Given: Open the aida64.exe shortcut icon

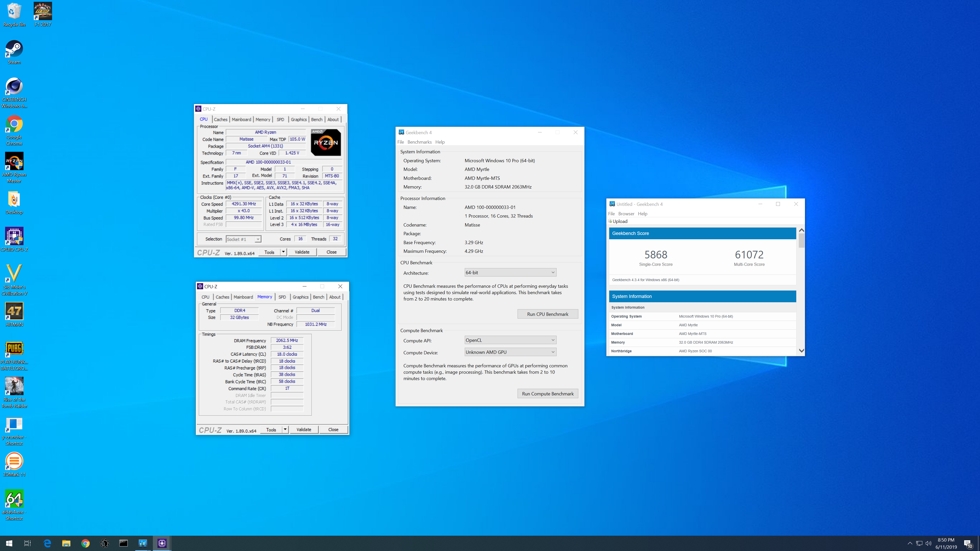Looking at the screenshot, I should pos(14,499).
